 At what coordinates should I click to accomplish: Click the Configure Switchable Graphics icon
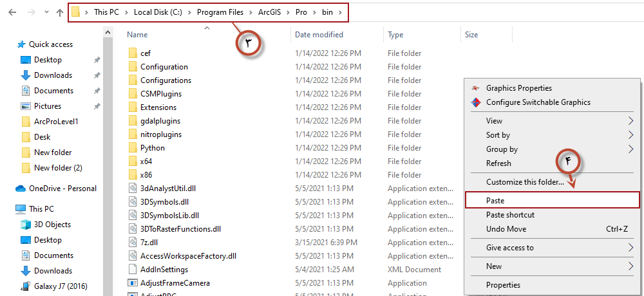(476, 102)
